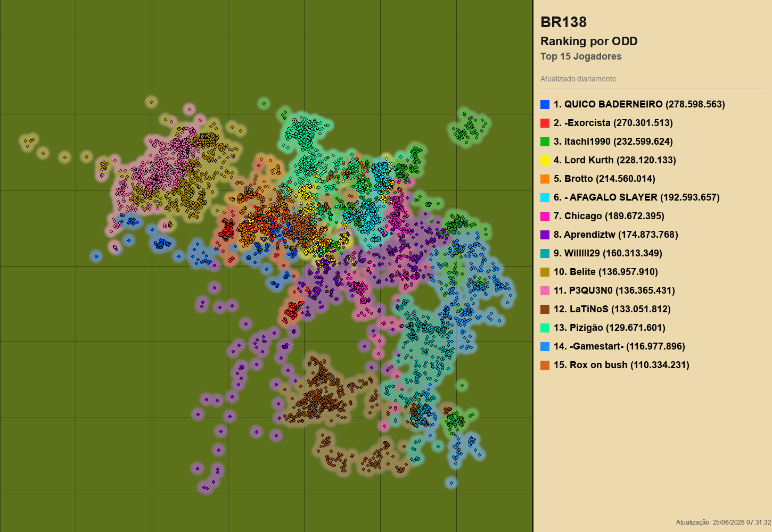772x532 pixels.
Task: Click cyan swatch for - AFAGALO SLAYER
Action: (x=545, y=197)
